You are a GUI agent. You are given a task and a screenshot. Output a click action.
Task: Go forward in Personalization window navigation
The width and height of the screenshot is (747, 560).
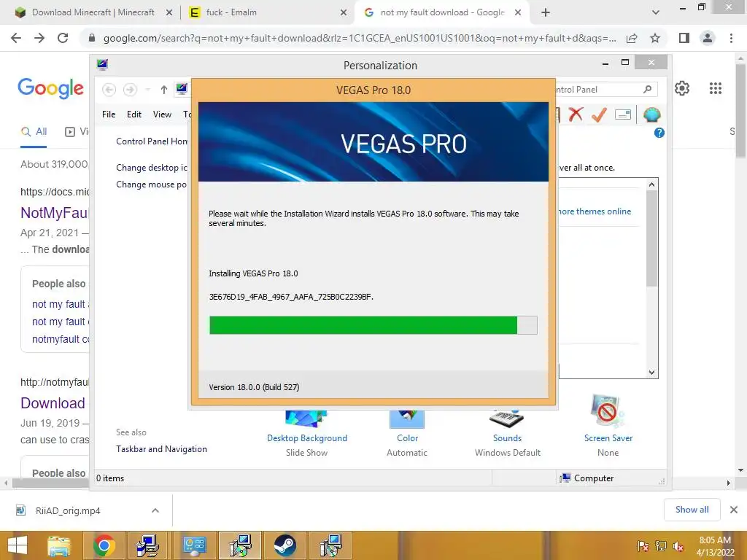130,90
